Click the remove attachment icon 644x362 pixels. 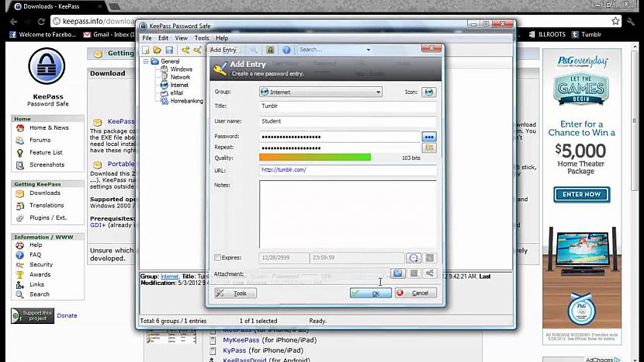(414, 273)
